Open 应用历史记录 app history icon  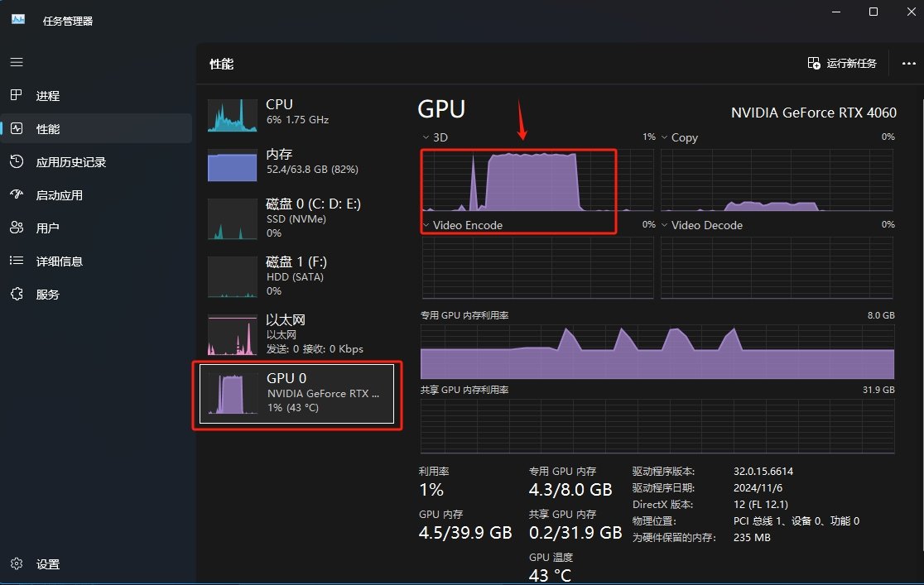click(17, 162)
